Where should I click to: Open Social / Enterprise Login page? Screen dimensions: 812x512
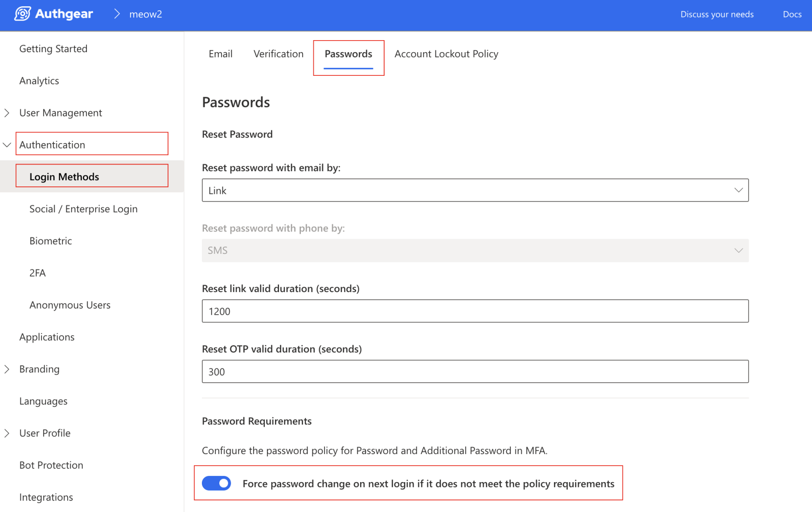83,209
